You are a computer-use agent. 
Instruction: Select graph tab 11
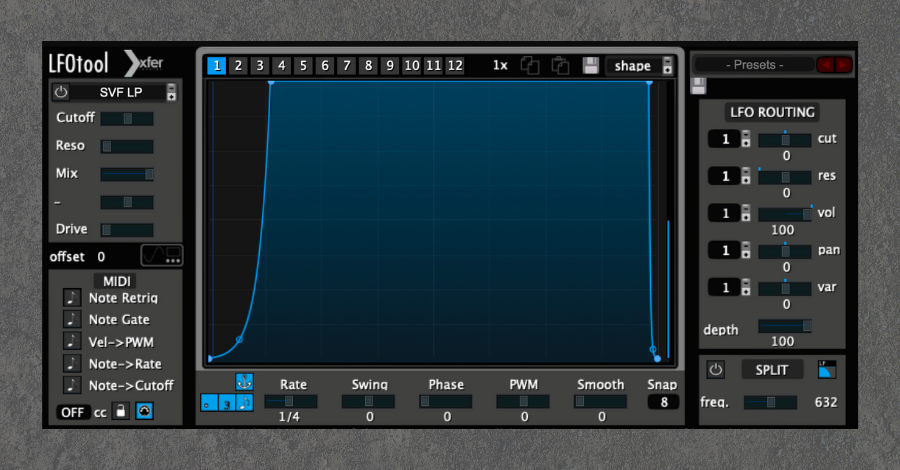coord(433,65)
